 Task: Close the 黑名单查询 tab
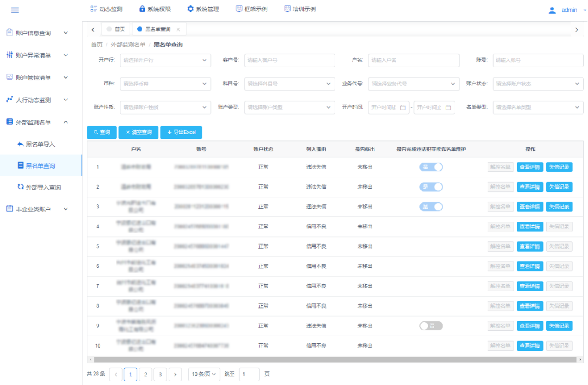pyautogui.click(x=178, y=29)
